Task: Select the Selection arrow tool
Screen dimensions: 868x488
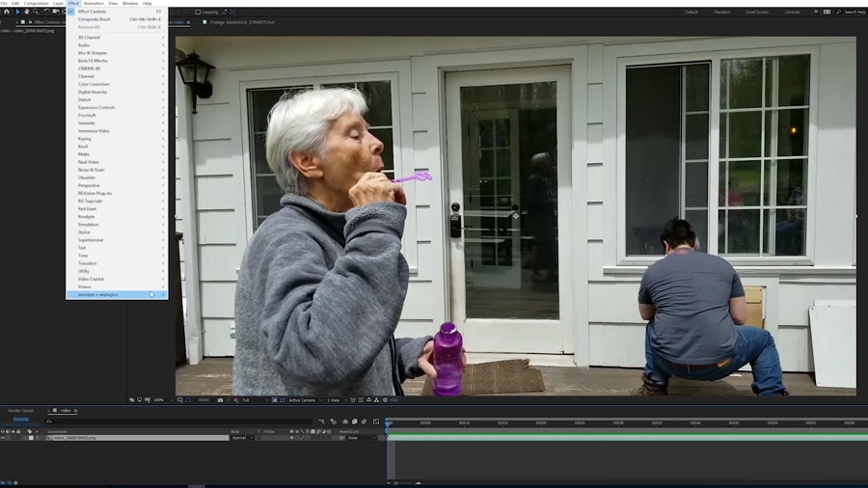Action: (x=17, y=12)
